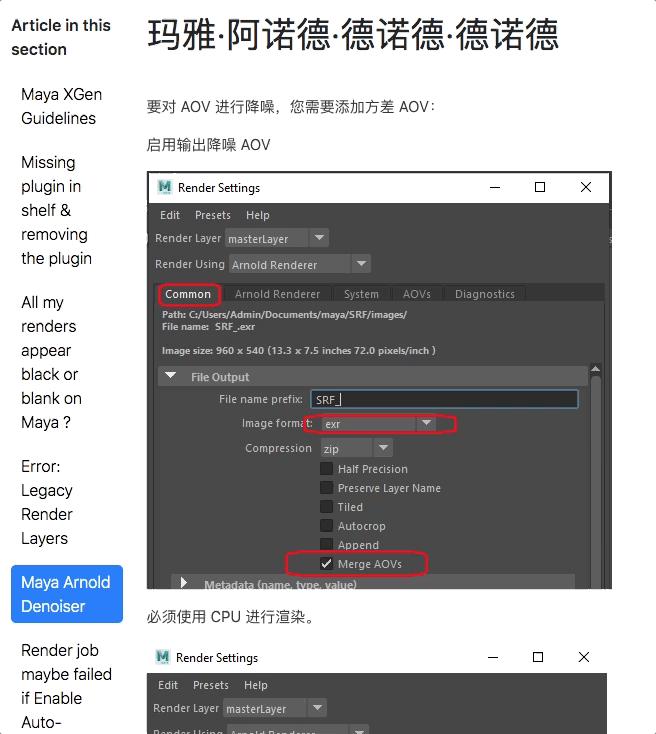Switch to the AOVs tab
656x734 pixels.
click(417, 294)
